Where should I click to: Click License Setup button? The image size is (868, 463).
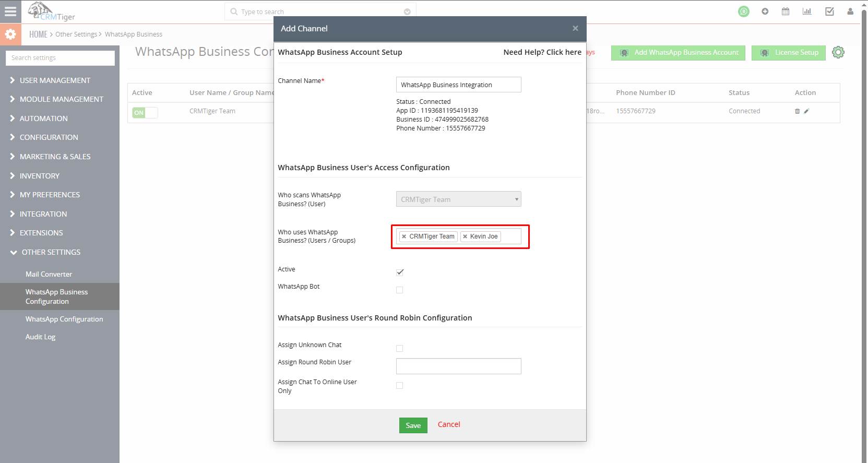789,53
